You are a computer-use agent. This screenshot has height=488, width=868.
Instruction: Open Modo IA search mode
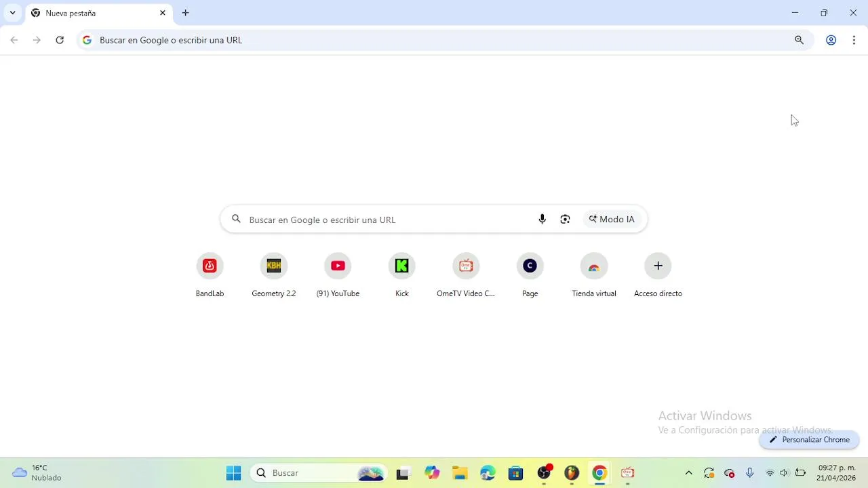coord(612,219)
